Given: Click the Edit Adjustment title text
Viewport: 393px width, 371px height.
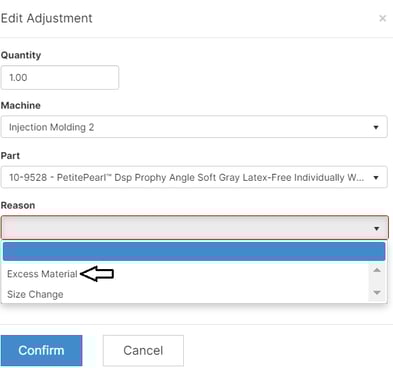Looking at the screenshot, I should click(x=47, y=18).
